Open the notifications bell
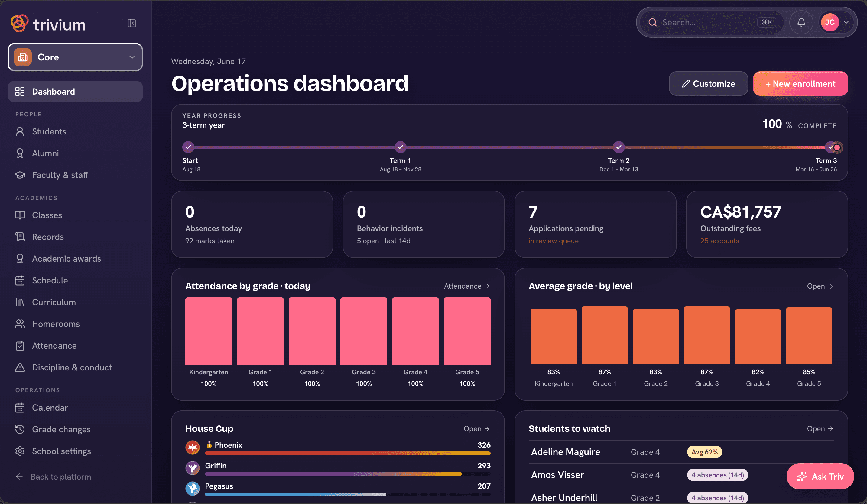The height and width of the screenshot is (504, 867). click(x=801, y=22)
